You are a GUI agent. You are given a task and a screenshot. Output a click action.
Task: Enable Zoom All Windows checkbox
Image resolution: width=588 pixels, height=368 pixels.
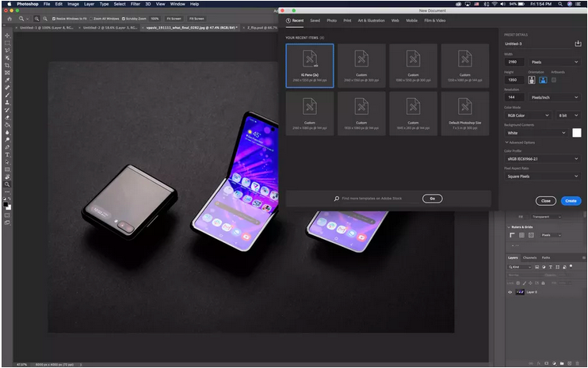pos(91,19)
